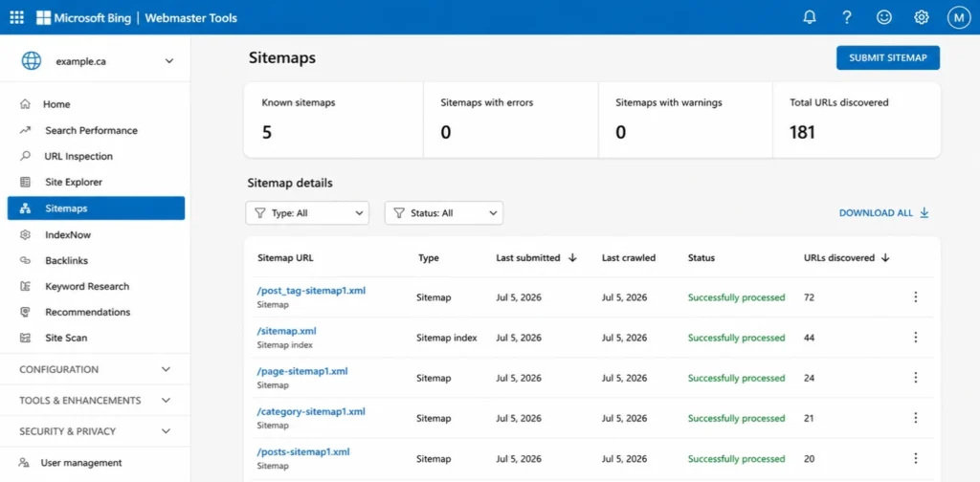Open the Status: All filter dropdown
The height and width of the screenshot is (482, 980).
[444, 213]
